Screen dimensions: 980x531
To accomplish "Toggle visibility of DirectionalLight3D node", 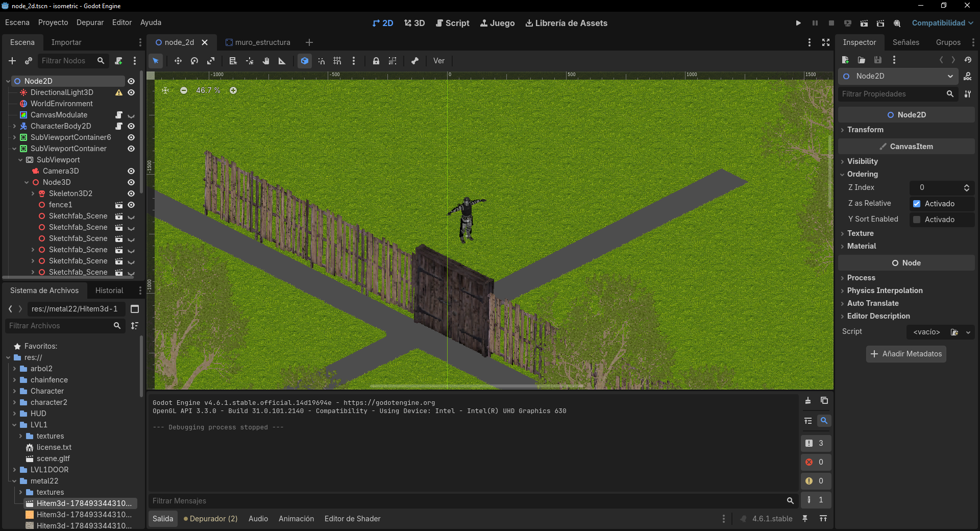I will 131,92.
